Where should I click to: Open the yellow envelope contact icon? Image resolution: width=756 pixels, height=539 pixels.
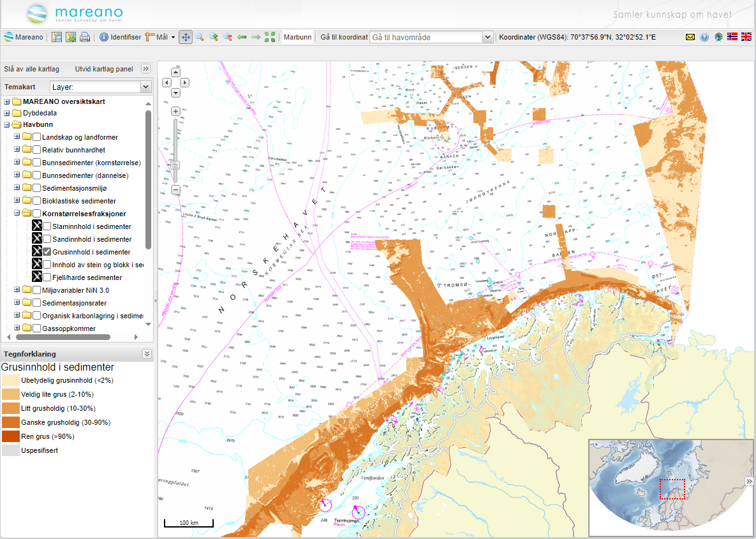point(690,37)
